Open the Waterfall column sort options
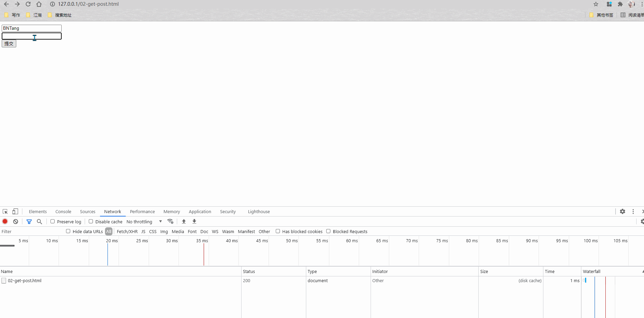This screenshot has width=644, height=318. pyautogui.click(x=613, y=271)
